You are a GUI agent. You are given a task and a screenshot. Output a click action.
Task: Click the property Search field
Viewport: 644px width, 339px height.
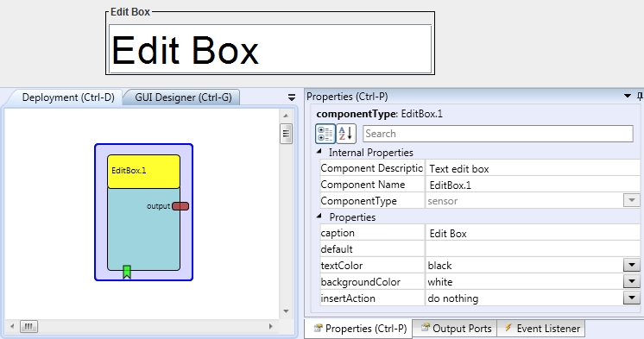[498, 134]
